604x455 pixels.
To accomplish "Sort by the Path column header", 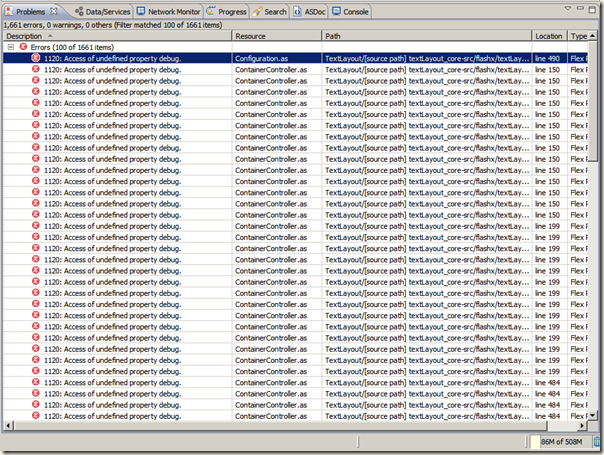I will pos(426,36).
